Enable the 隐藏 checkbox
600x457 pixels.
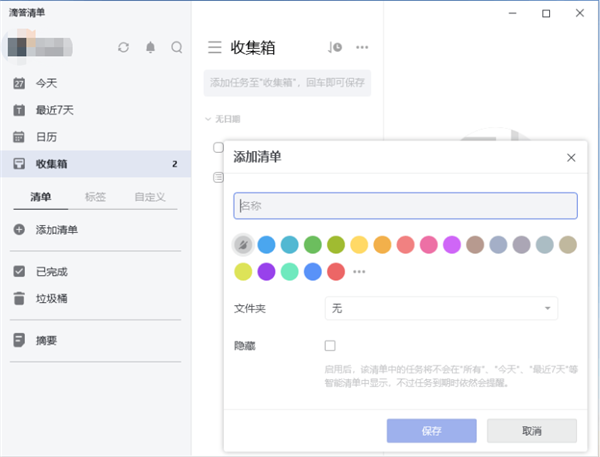pyautogui.click(x=330, y=346)
